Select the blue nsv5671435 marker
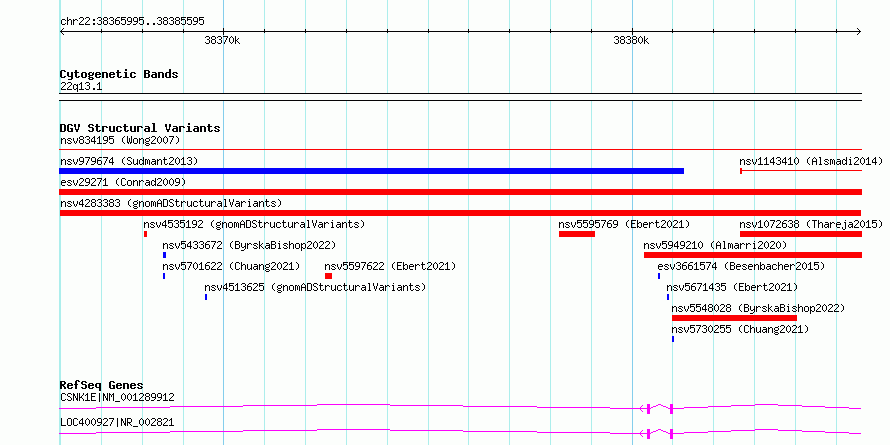This screenshot has height=445, width=890. pyautogui.click(x=668, y=297)
